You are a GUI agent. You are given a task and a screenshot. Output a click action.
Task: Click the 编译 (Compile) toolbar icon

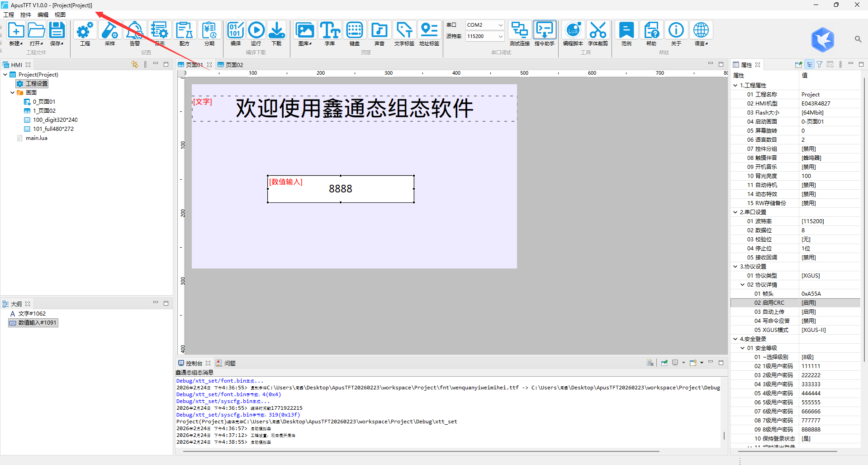click(235, 31)
